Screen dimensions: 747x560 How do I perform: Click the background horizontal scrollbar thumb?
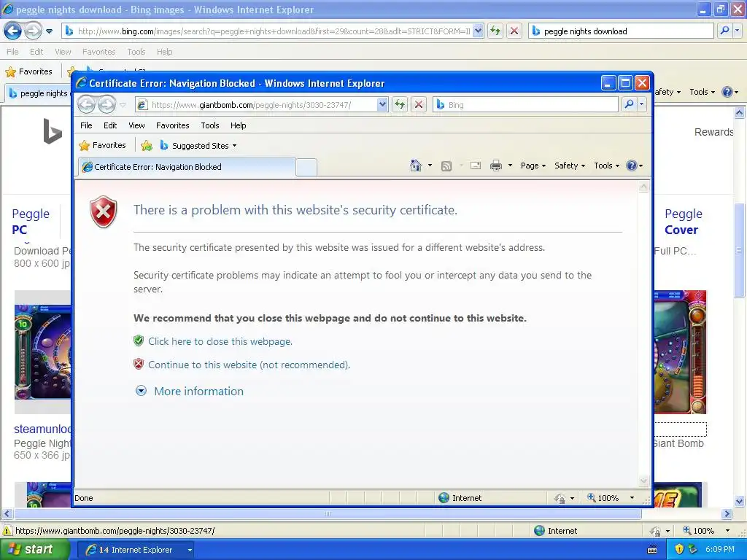(x=328, y=514)
